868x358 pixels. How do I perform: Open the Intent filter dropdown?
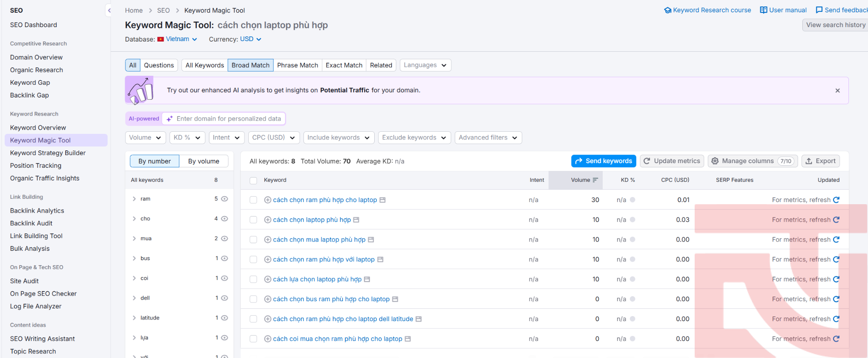click(227, 138)
